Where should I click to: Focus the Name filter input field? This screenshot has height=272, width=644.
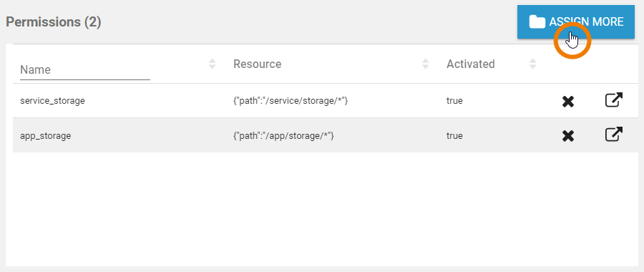pos(85,70)
